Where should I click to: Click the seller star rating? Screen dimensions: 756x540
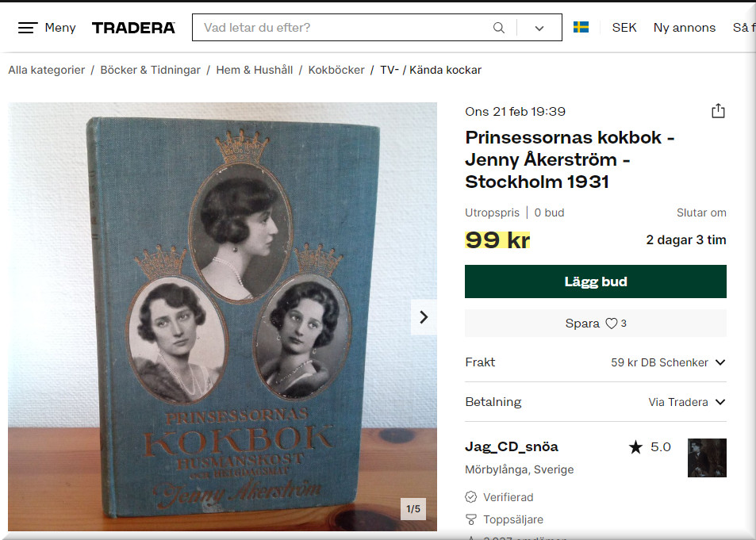[650, 447]
